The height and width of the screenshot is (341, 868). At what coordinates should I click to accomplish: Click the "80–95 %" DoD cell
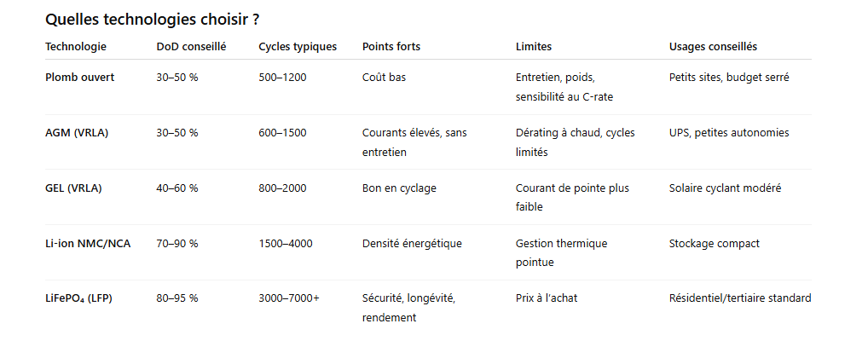pyautogui.click(x=177, y=298)
